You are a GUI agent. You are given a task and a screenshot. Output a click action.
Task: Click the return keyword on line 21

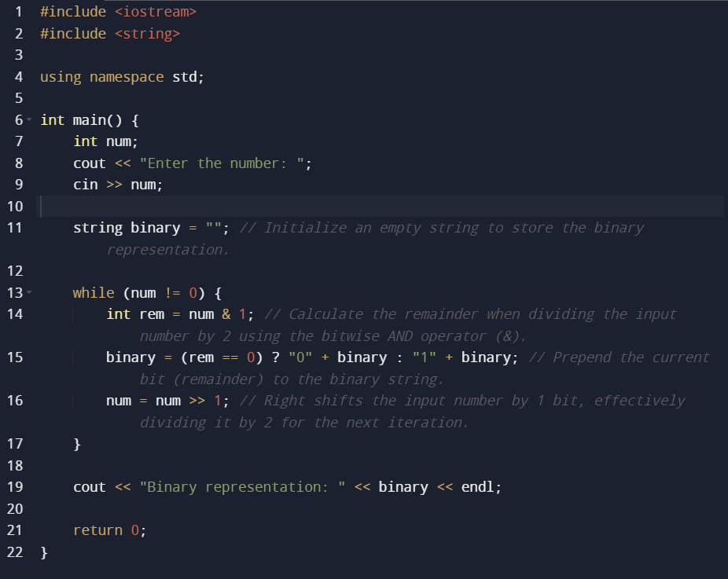click(97, 530)
